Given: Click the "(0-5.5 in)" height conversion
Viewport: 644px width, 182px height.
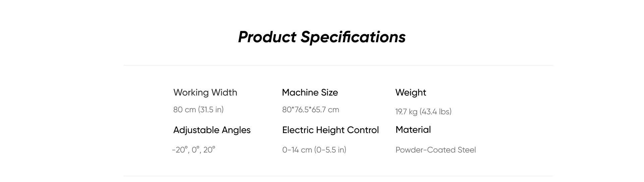Looking at the screenshot, I should tap(330, 150).
